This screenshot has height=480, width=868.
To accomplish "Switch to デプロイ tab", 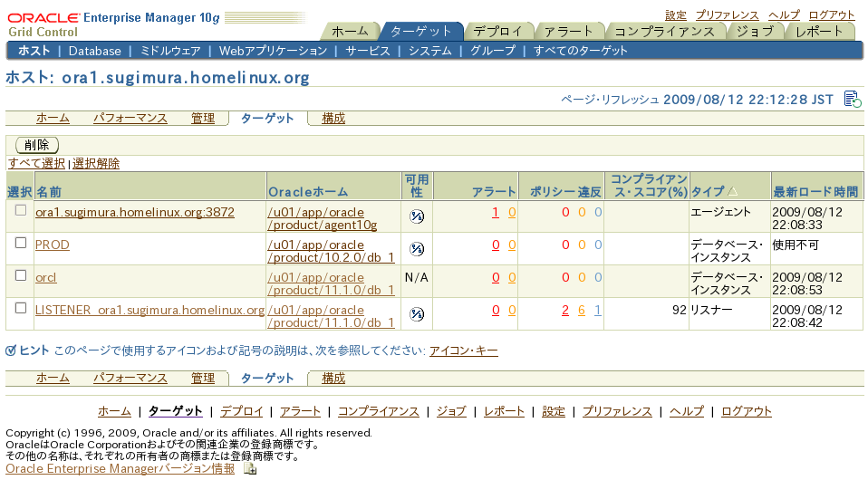I will 498,32.
